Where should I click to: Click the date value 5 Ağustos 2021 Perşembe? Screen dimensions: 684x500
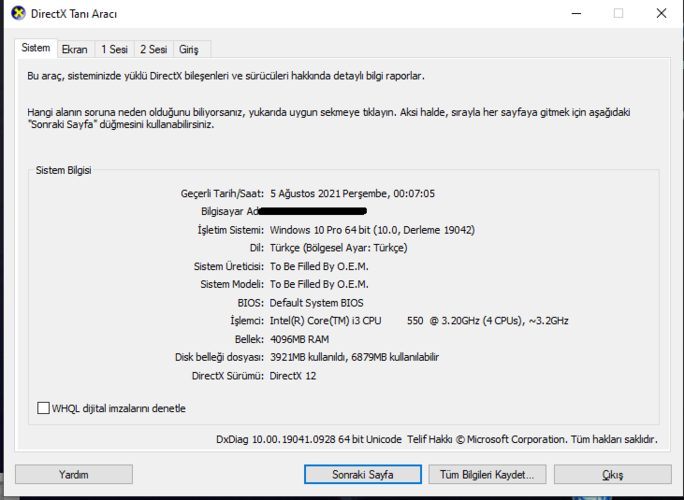click(x=352, y=193)
